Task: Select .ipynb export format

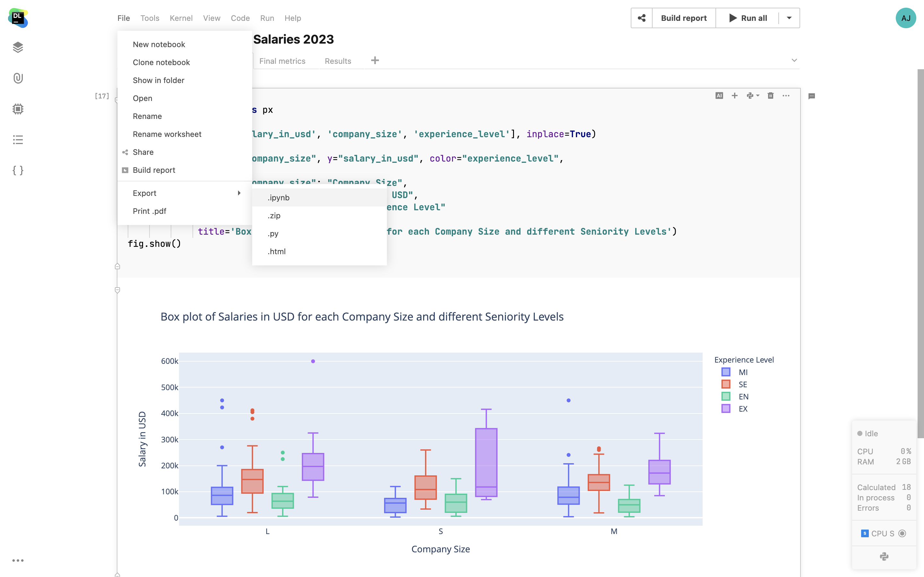Action: 279,198
